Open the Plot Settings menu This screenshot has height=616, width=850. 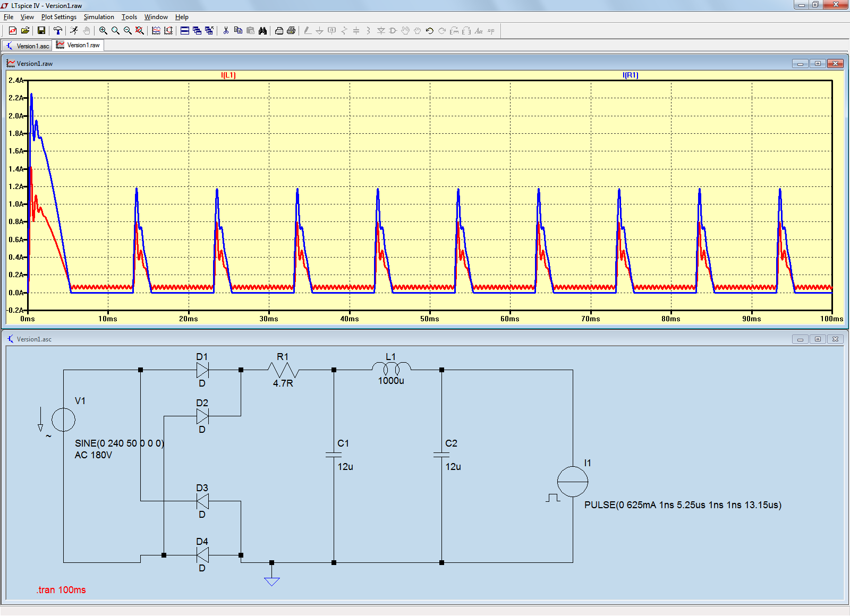click(58, 17)
